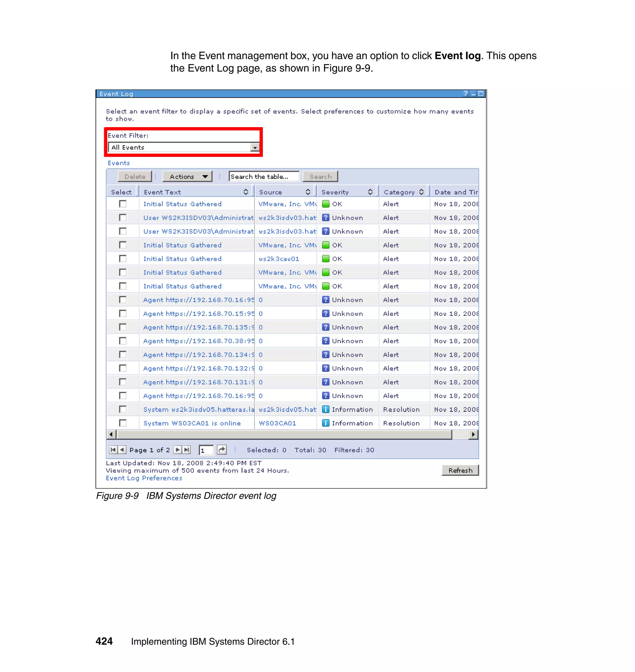Click Unknown severity icon for 192.168.70.38 agent
Screen dimensions: 635x672
(x=326, y=341)
